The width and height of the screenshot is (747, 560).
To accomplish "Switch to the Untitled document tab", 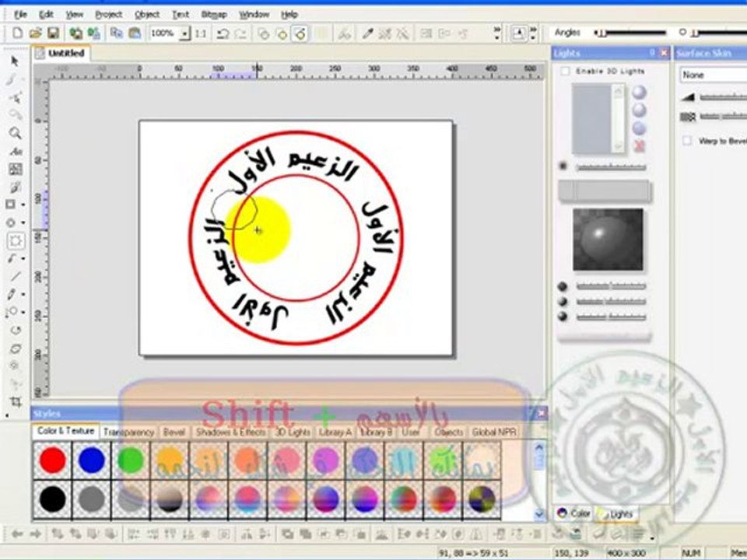I will click(x=61, y=54).
